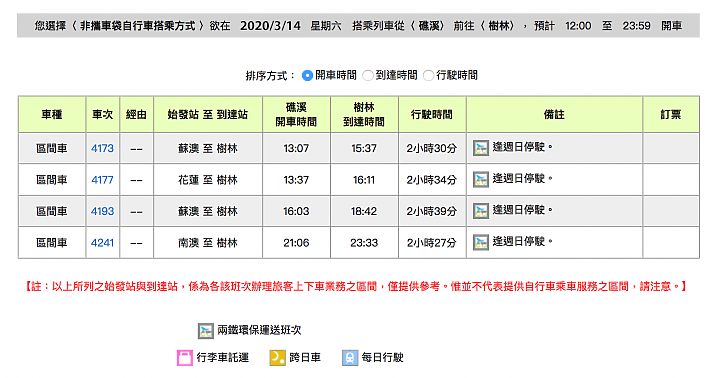Screen dimensions: 720x378
Task: Click the eco-transport icon in row 4177
Action: click(x=481, y=179)
